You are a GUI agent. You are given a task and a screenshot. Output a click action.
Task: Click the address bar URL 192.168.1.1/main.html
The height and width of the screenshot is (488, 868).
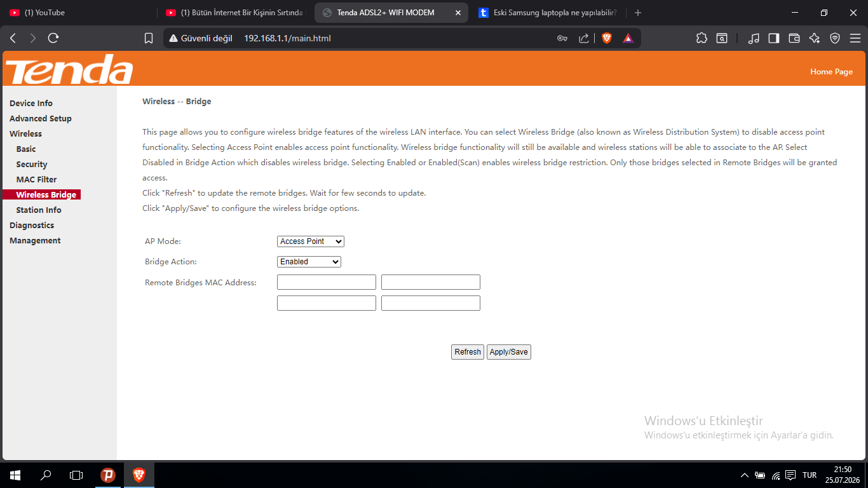click(x=287, y=38)
